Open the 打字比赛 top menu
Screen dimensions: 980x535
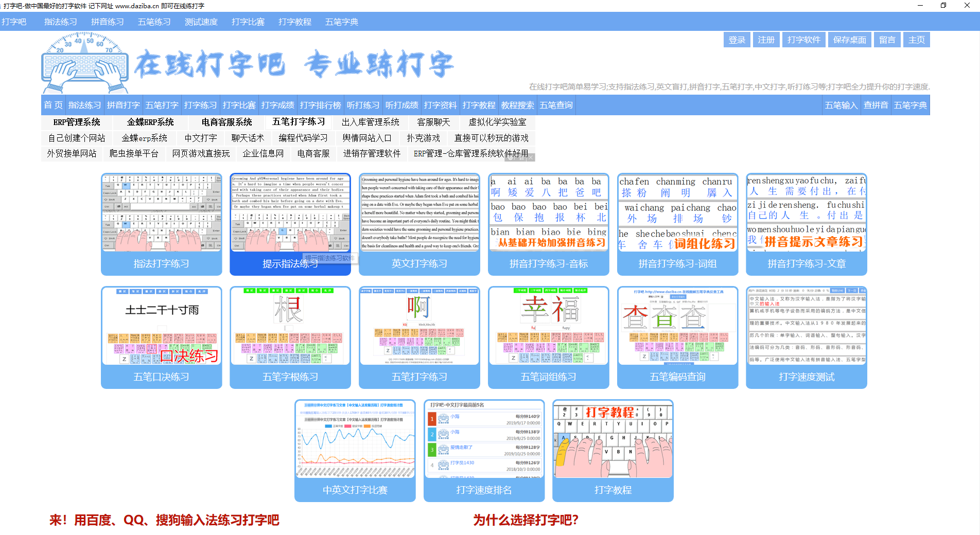click(248, 22)
